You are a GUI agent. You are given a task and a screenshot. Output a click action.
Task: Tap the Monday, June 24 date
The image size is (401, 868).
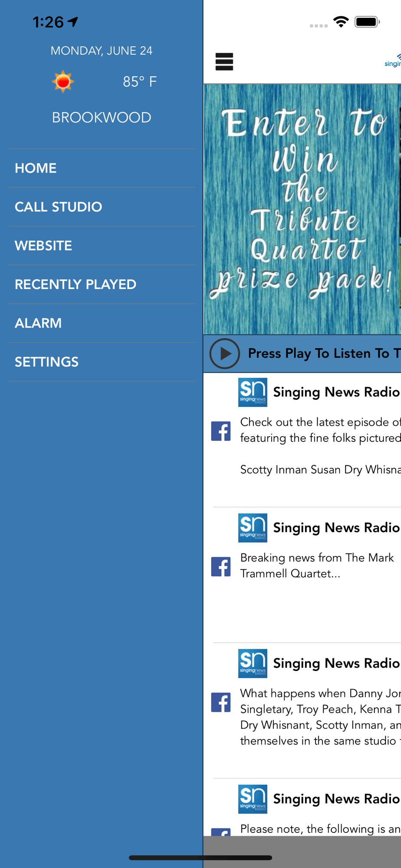[102, 51]
